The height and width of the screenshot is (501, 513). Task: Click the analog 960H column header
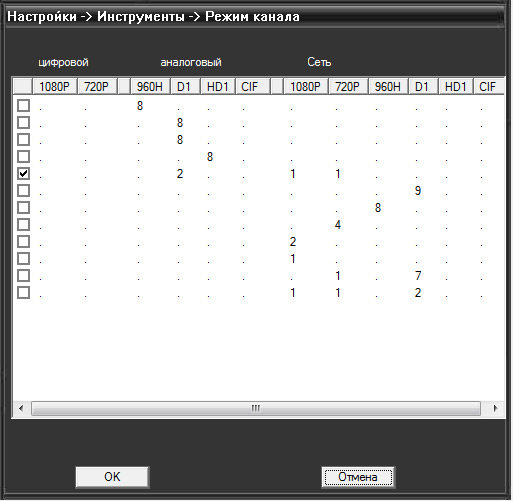(150, 87)
